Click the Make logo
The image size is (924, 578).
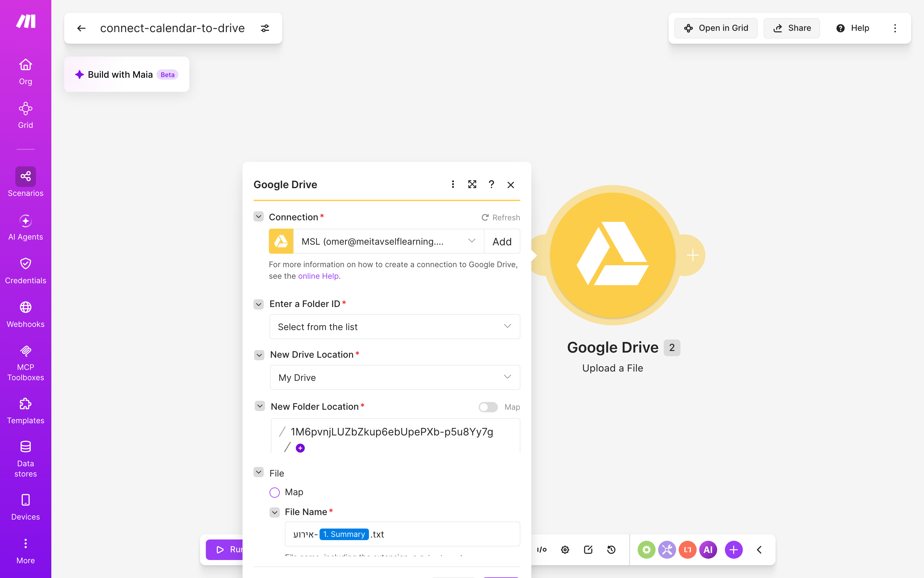point(26,22)
